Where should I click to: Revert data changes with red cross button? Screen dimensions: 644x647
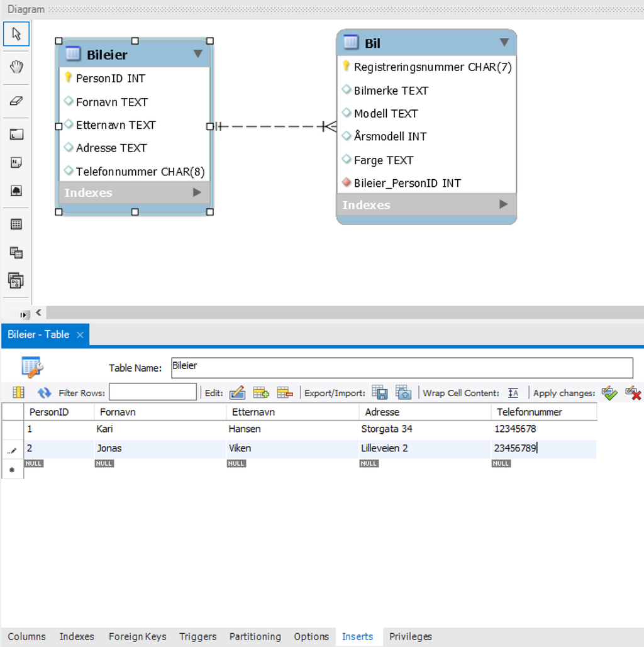coord(634,393)
